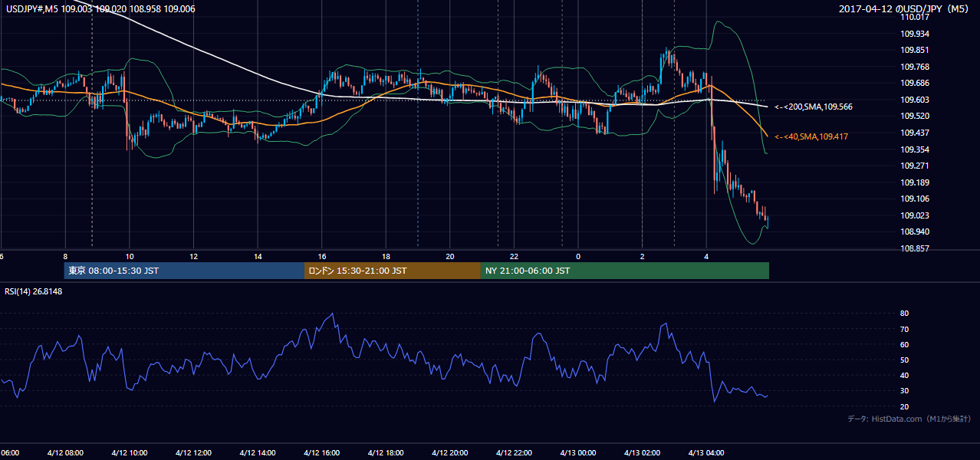The image size is (980, 460).
Task: Click hour 12 on the price chart axis
Action: click(194, 256)
